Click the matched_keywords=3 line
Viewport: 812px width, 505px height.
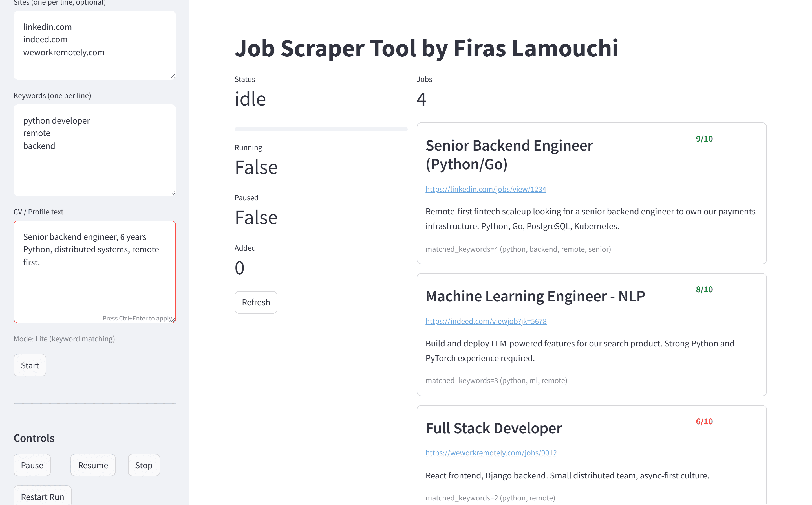coord(496,380)
